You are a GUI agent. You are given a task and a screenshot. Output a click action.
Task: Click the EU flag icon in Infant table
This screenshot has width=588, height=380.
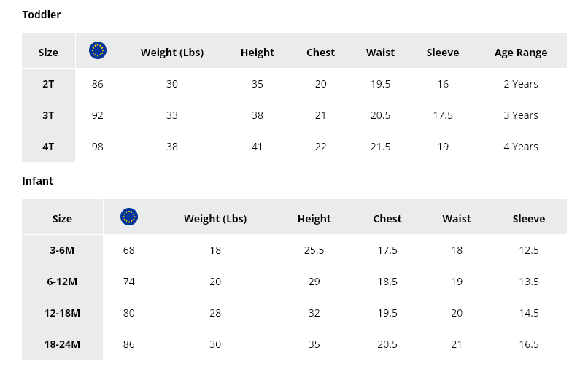[x=129, y=217]
